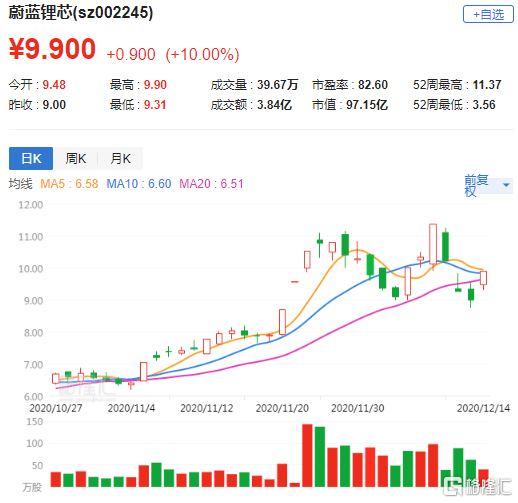Click the tallest red volume bar
Viewport: 518px width, 503px height.
[x=307, y=455]
